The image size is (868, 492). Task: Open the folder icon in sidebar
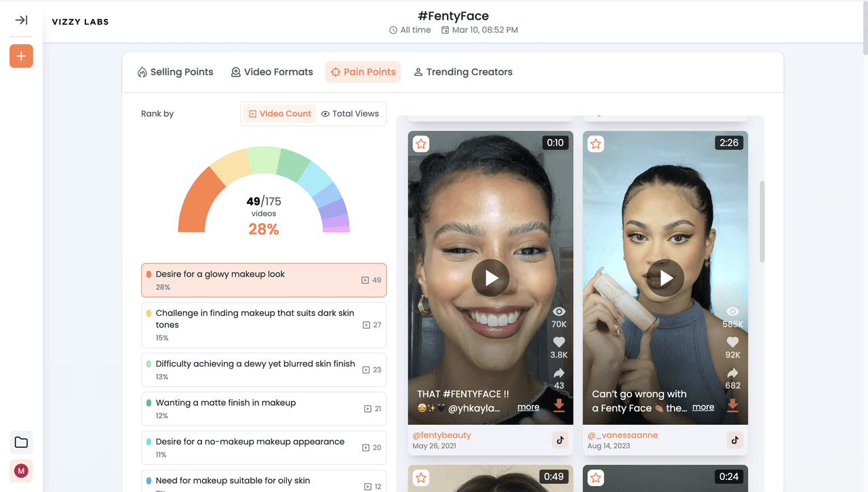tap(21, 443)
